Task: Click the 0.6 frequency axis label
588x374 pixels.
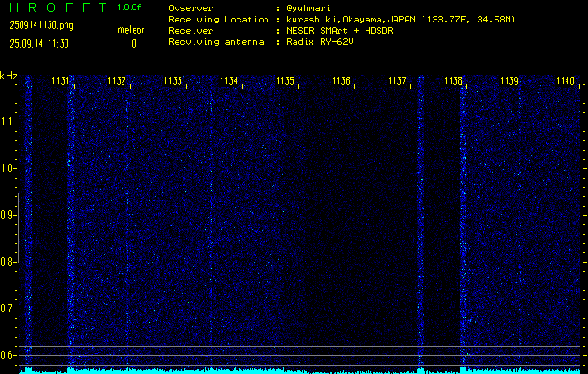Action: [x=7, y=355]
